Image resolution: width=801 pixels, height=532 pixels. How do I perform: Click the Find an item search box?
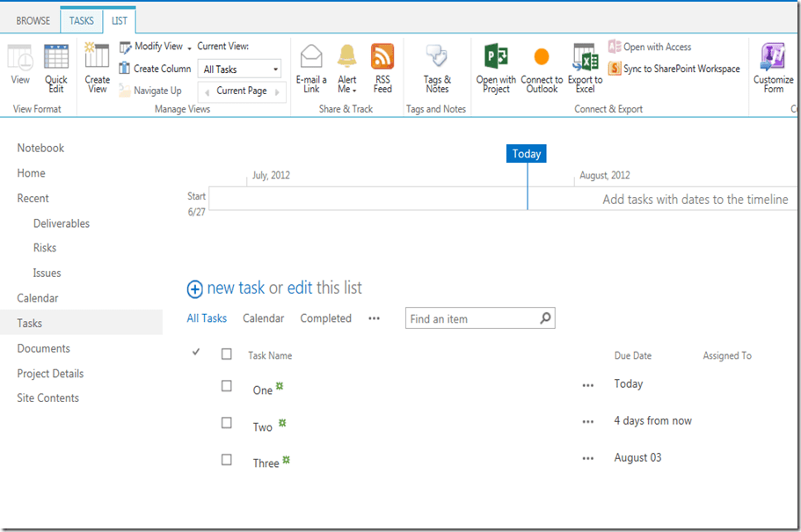[471, 318]
